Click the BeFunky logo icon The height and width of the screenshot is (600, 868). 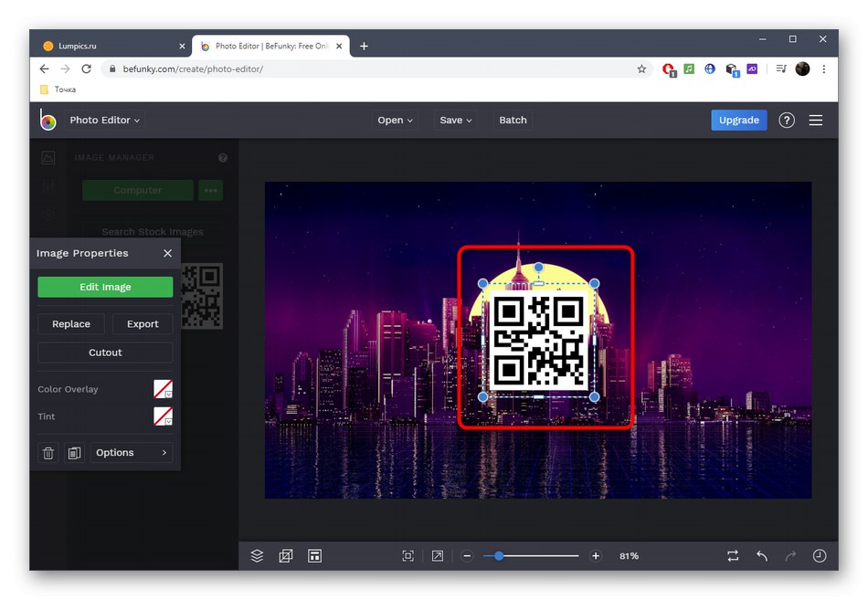click(x=48, y=120)
